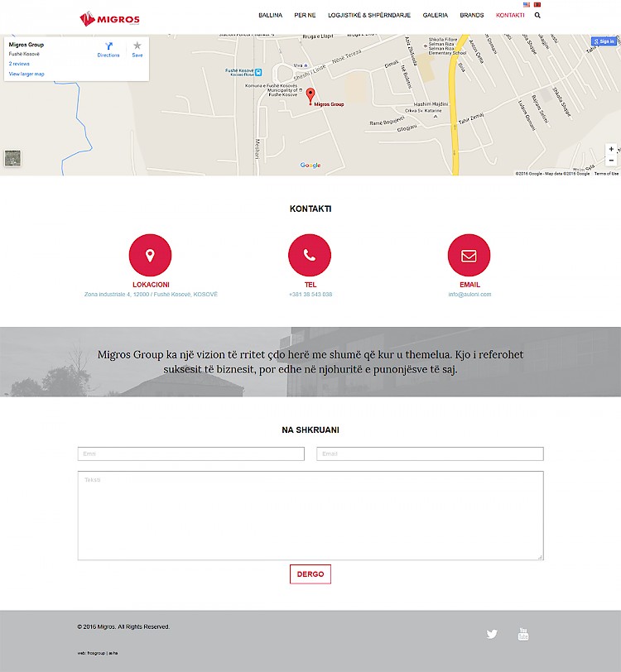The width and height of the screenshot is (621, 672).
Task: Click the Migros logo in the header
Action: pos(109,19)
